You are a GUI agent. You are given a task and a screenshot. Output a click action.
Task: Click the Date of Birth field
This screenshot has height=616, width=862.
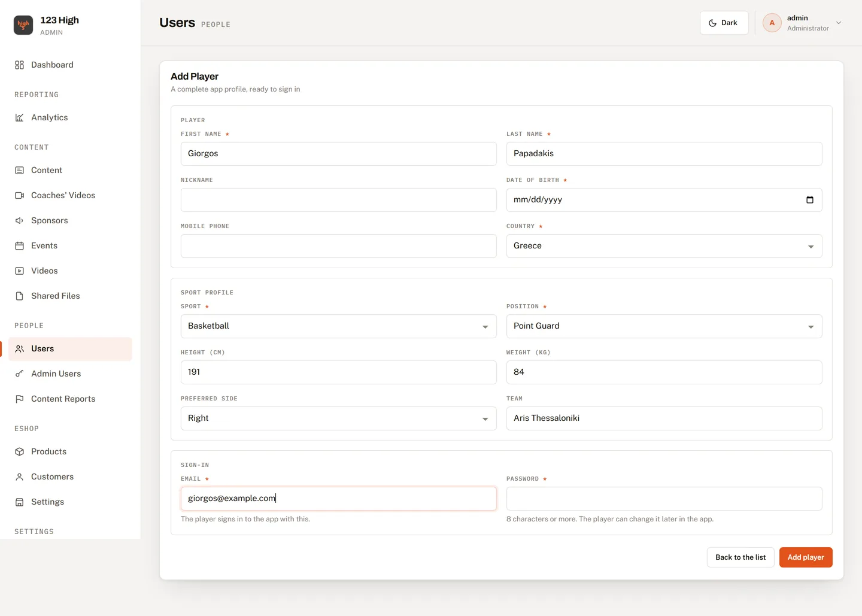pos(664,200)
